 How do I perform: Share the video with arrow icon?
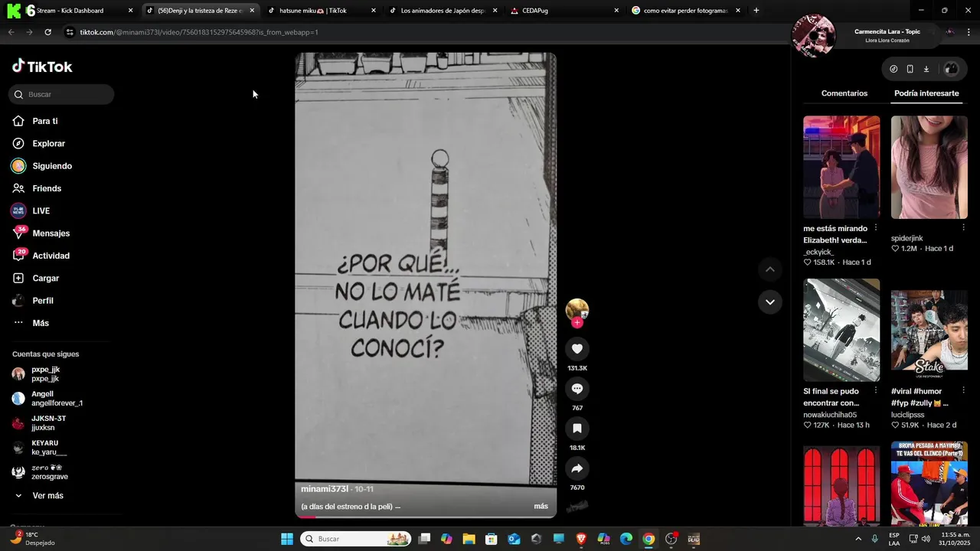577,468
